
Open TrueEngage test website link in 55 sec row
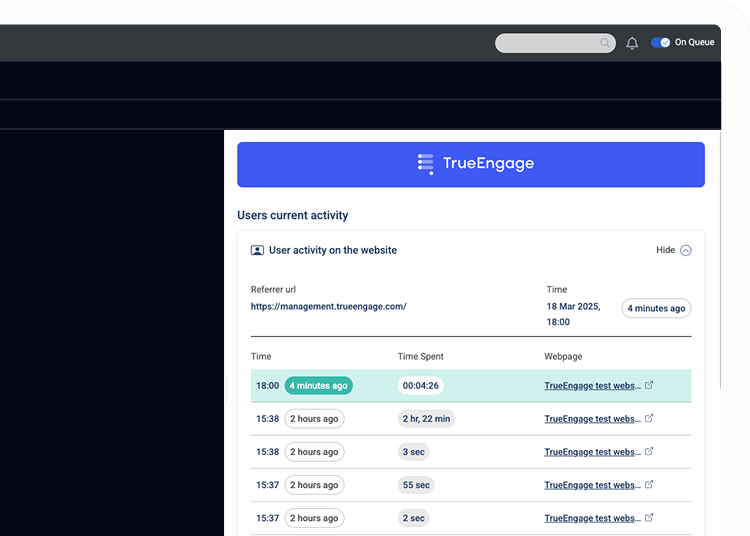pyautogui.click(x=592, y=485)
